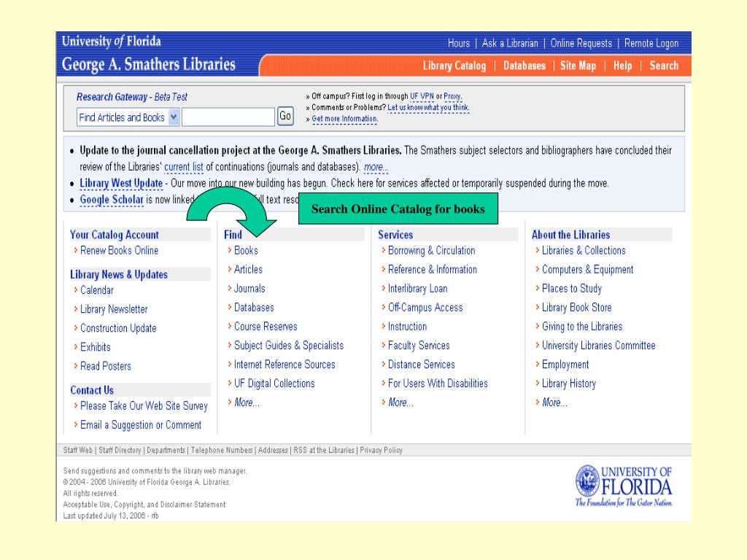Open More... under Find column
The image size is (747, 560).
pyautogui.click(x=247, y=402)
